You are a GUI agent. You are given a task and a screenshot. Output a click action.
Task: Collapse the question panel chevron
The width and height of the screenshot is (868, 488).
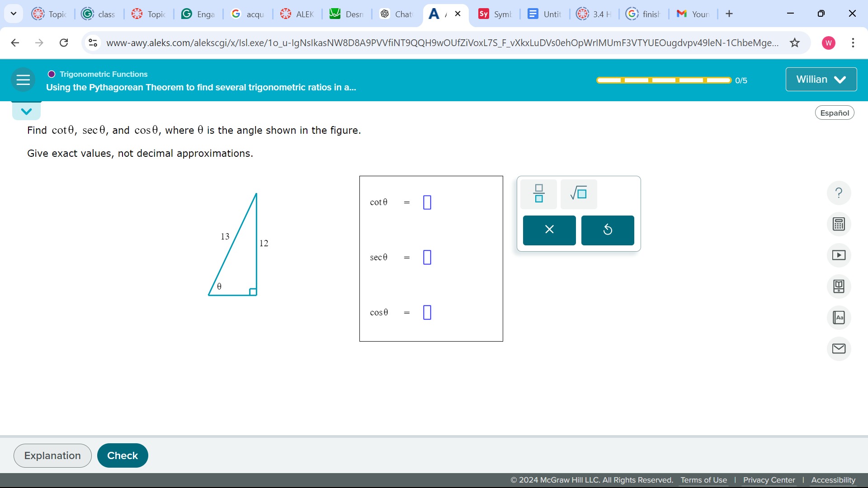(x=26, y=111)
